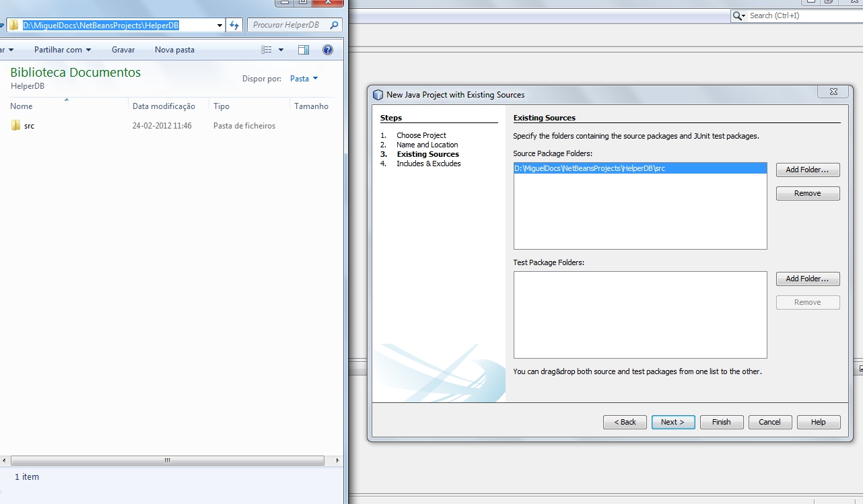Add Folder to Source Package Folders
863x504 pixels.
click(x=808, y=170)
